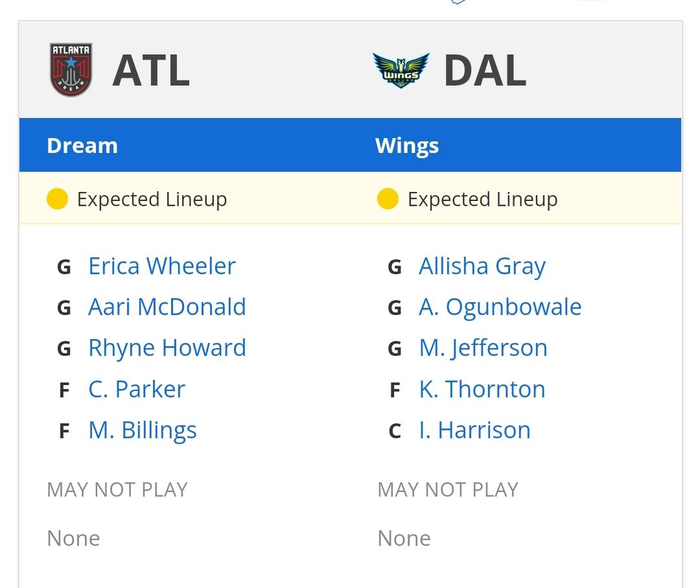The height and width of the screenshot is (588, 700).
Task: Click the yellow Expected Lineup dot for Dream
Action: (57, 199)
